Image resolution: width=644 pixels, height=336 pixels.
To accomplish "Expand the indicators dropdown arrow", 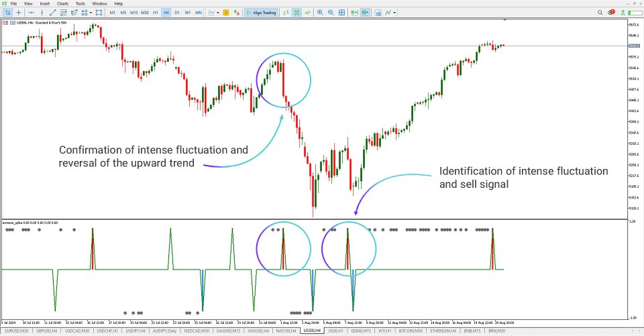I will coord(394,13).
